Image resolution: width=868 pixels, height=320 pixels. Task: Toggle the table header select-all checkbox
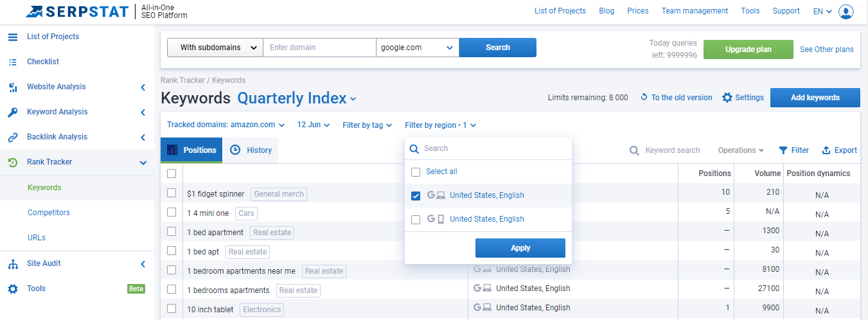[172, 173]
